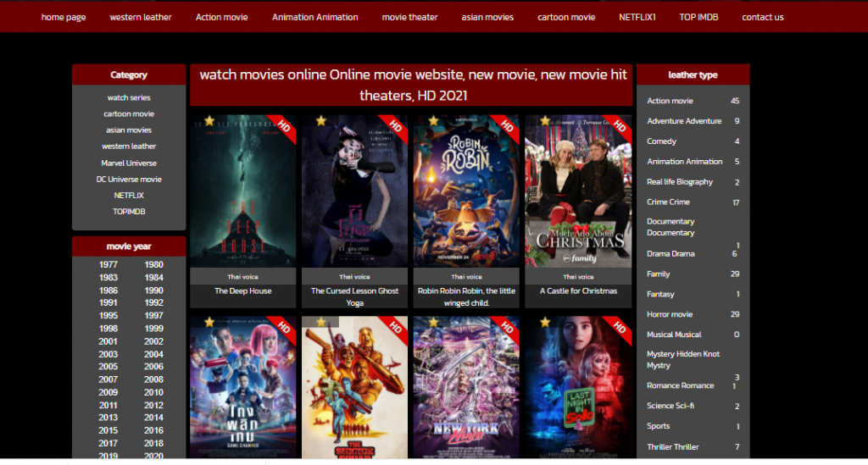Open NETFLIX1 in the top navigation
This screenshot has height=465, width=868.
[637, 17]
